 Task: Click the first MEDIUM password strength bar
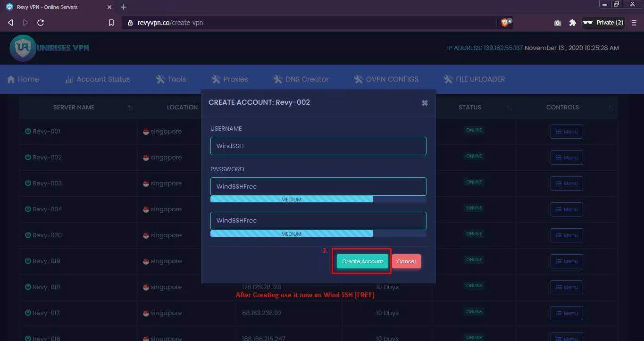(318, 200)
